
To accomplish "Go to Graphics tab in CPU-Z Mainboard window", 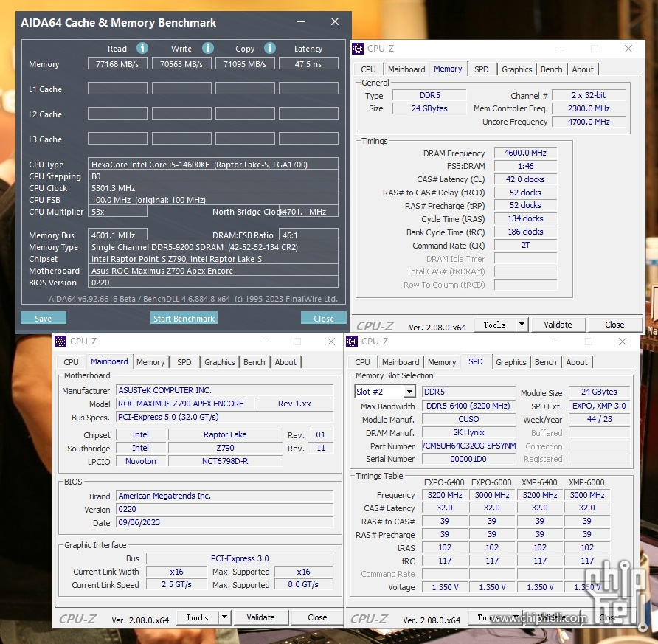I will point(220,362).
